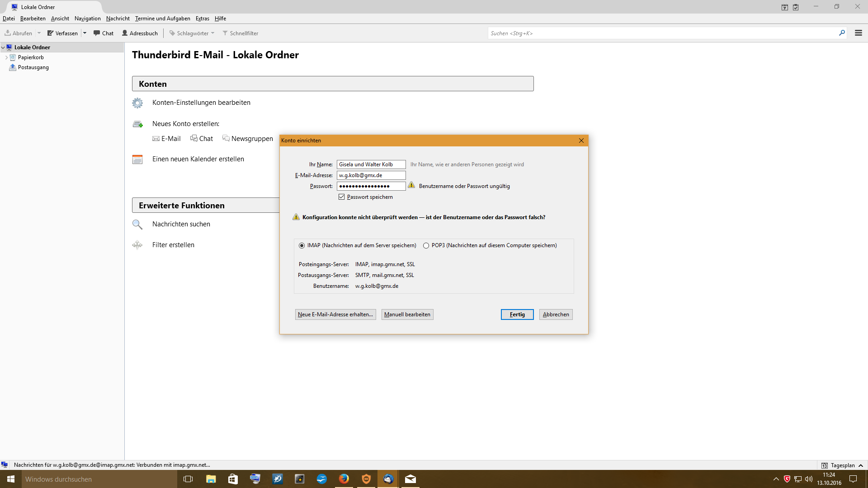Click the Chat toolbar button

tap(104, 33)
